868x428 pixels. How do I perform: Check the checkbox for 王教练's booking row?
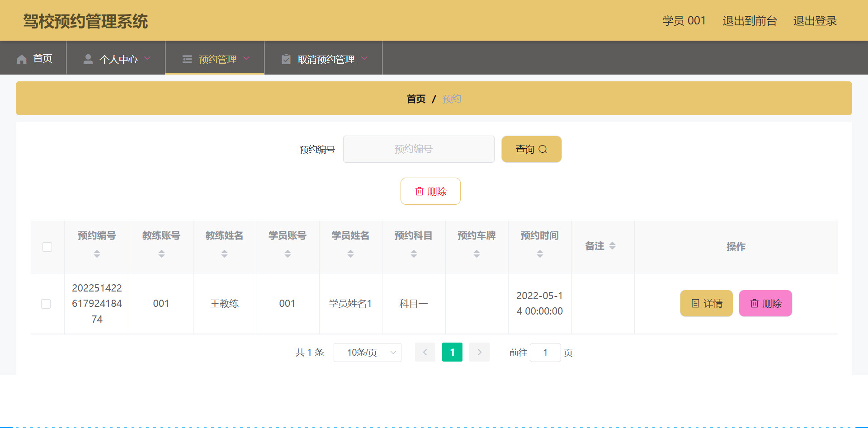coord(46,304)
